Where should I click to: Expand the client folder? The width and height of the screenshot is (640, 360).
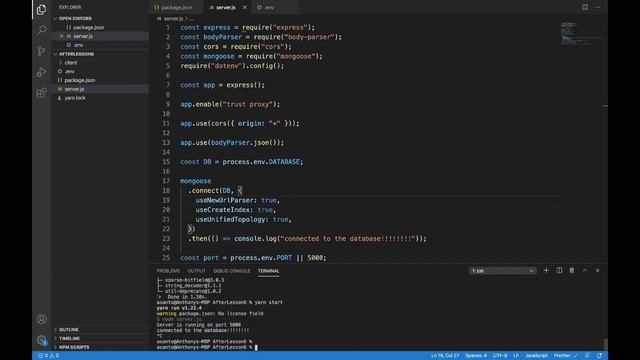coord(71,62)
